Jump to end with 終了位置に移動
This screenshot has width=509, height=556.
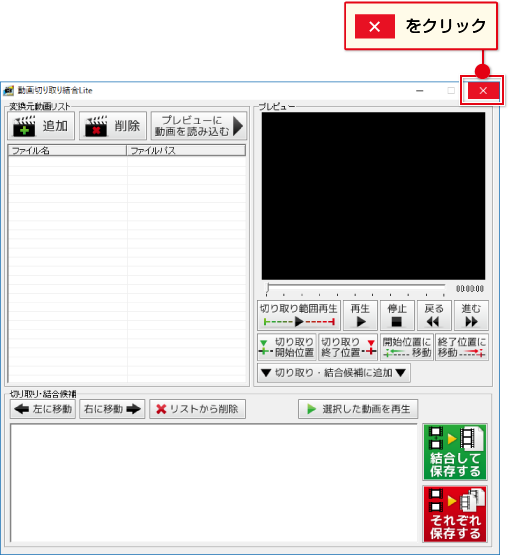(x=462, y=347)
